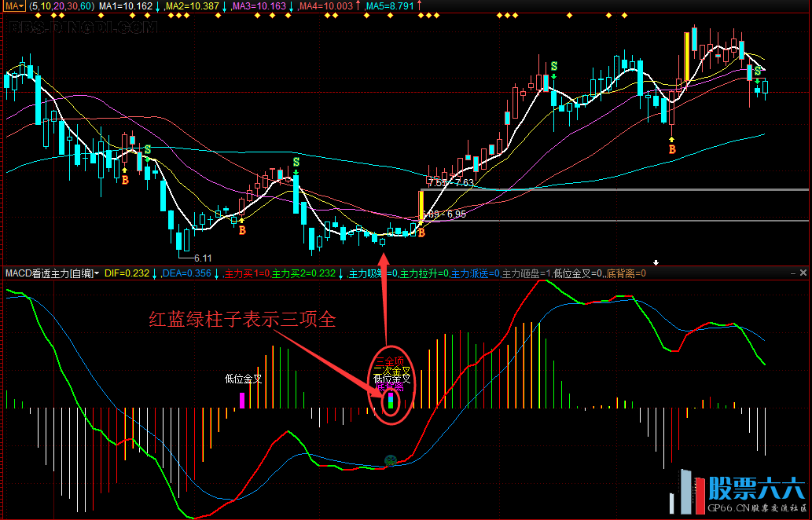The width and height of the screenshot is (812, 520).
Task: Click the multicolor red-blue-green signal bar
Action: [x=391, y=401]
